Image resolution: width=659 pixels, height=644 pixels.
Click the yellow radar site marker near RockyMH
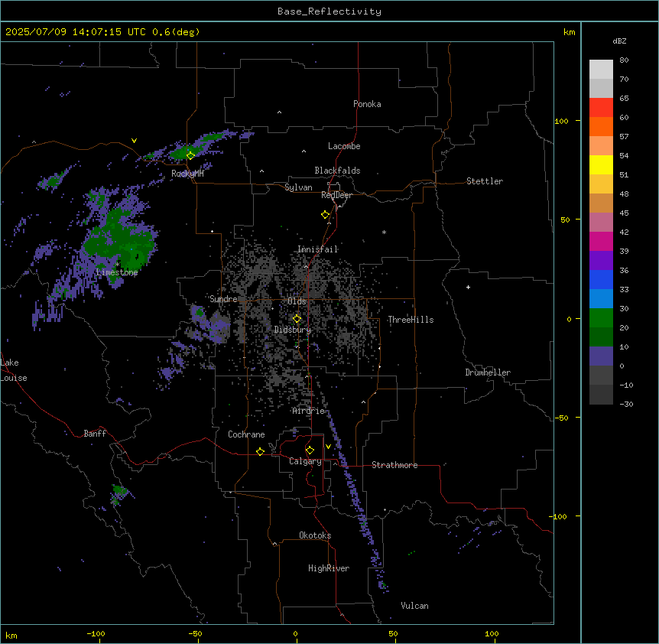pyautogui.click(x=190, y=155)
